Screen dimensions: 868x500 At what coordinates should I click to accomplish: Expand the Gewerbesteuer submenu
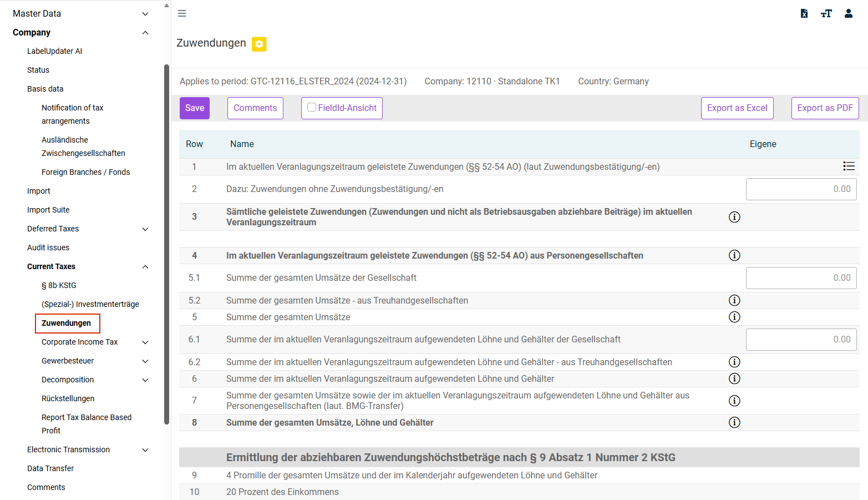pyautogui.click(x=145, y=361)
